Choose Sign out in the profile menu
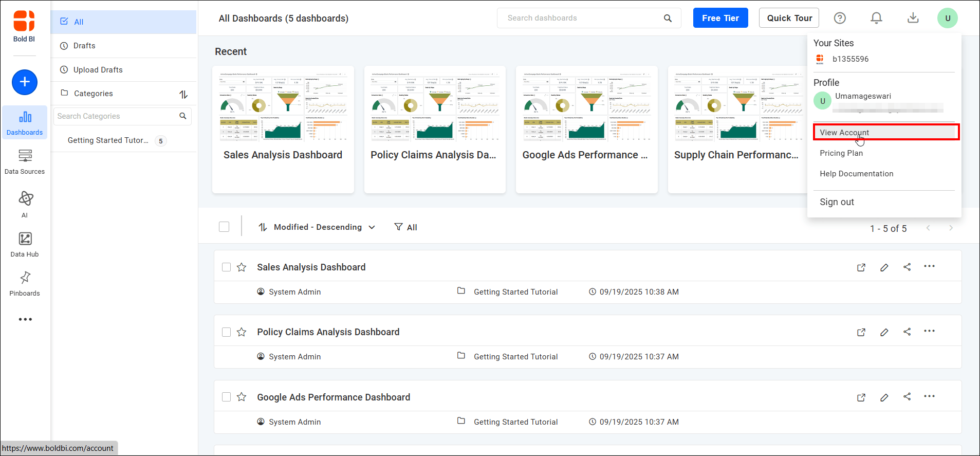The width and height of the screenshot is (980, 456). click(x=837, y=202)
